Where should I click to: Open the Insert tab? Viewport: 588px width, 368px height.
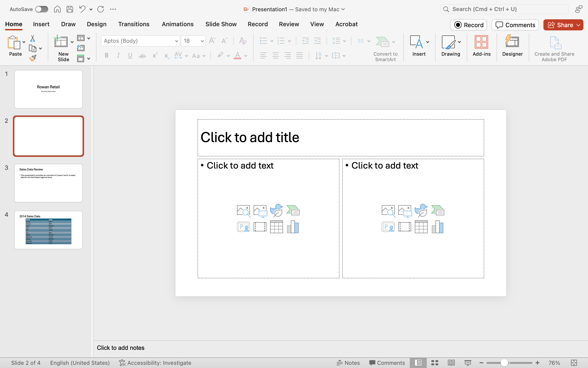41,24
